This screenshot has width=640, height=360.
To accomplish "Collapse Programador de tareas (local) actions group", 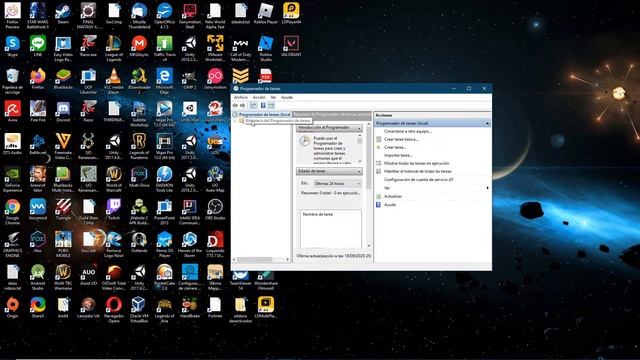I will (x=487, y=123).
